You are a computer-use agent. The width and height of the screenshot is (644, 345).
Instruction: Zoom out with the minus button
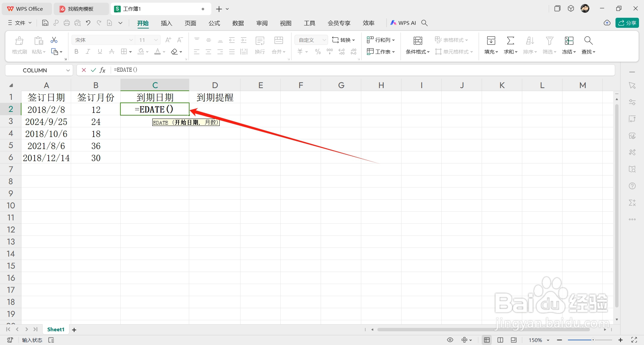pos(559,340)
